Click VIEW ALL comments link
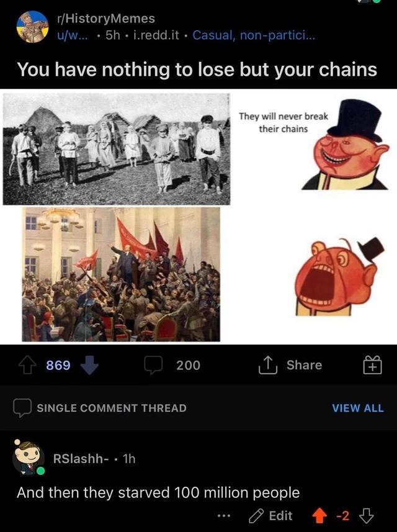Image resolution: width=397 pixels, height=532 pixels. [x=358, y=408]
